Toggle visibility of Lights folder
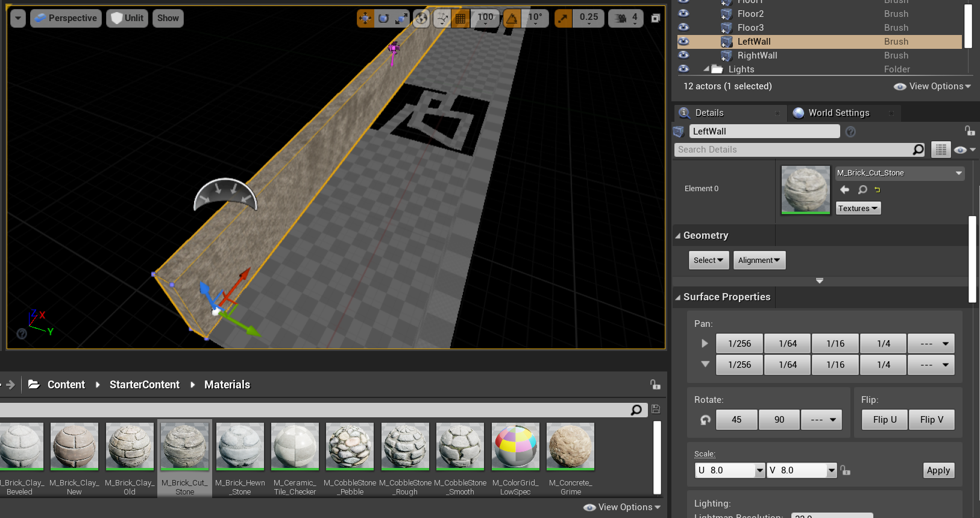980x518 pixels. click(683, 69)
